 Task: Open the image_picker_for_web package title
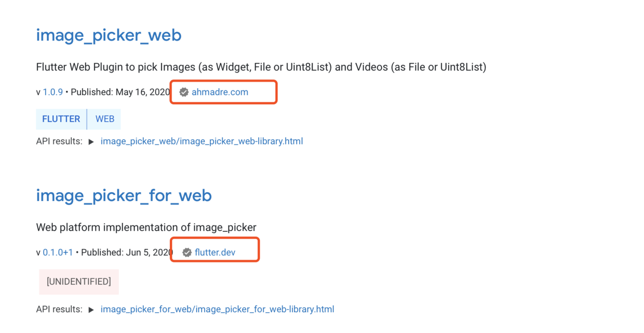click(124, 195)
